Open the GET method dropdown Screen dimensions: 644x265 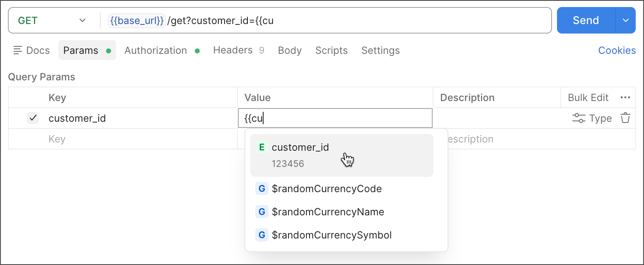pos(52,20)
